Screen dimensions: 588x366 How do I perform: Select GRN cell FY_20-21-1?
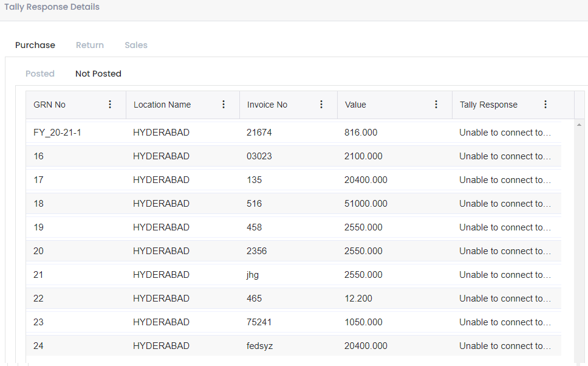[x=57, y=133]
